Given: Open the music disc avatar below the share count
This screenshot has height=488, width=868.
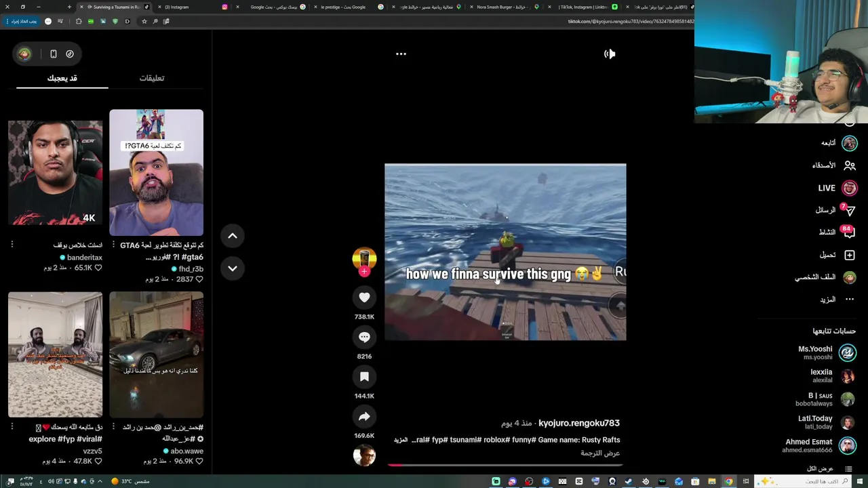Looking at the screenshot, I should pyautogui.click(x=364, y=455).
